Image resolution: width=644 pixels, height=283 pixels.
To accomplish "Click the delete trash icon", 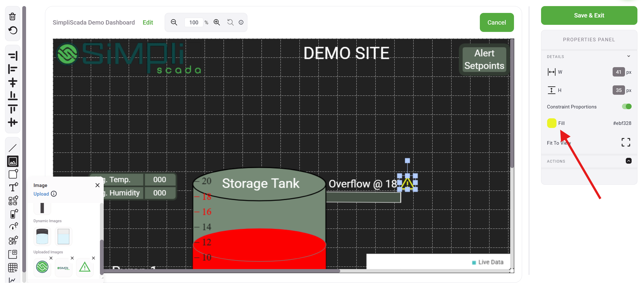I will coord(12,16).
